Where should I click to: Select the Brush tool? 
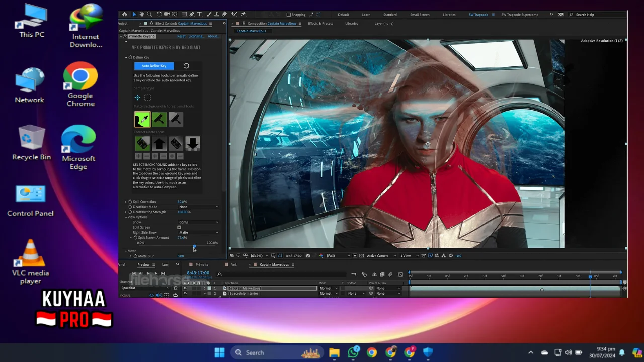(x=209, y=14)
